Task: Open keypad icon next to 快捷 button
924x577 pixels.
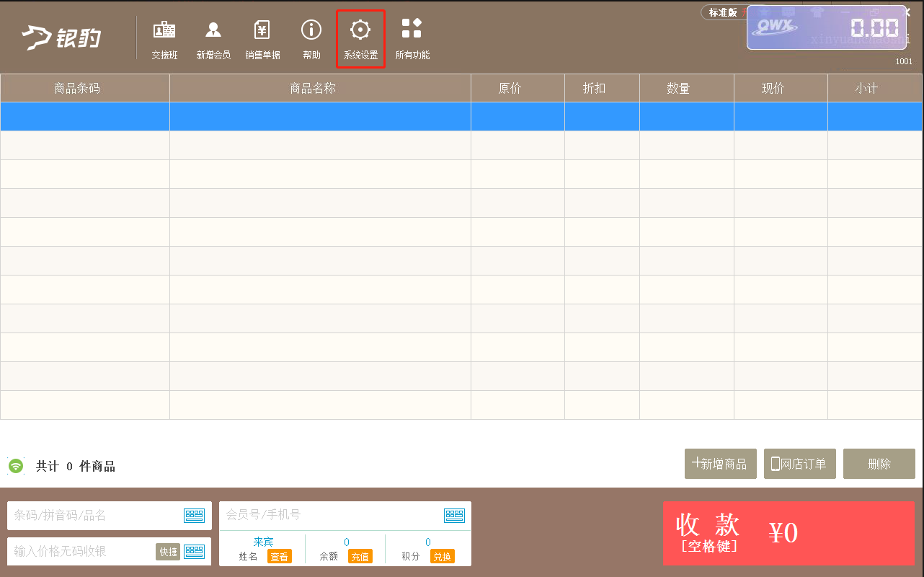Action: (195, 551)
